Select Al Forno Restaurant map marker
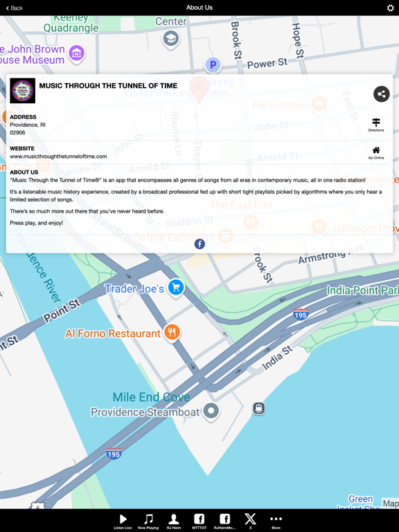 point(172,332)
